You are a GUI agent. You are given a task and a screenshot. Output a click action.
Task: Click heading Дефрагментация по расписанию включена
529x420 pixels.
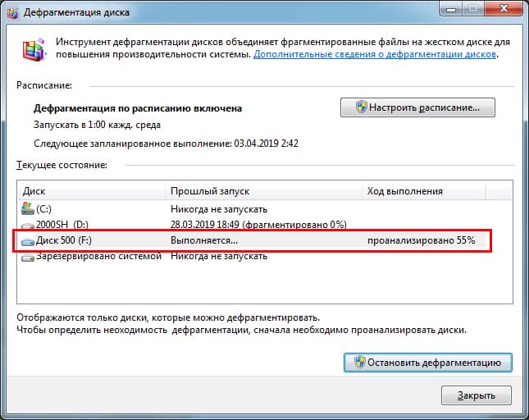(138, 108)
